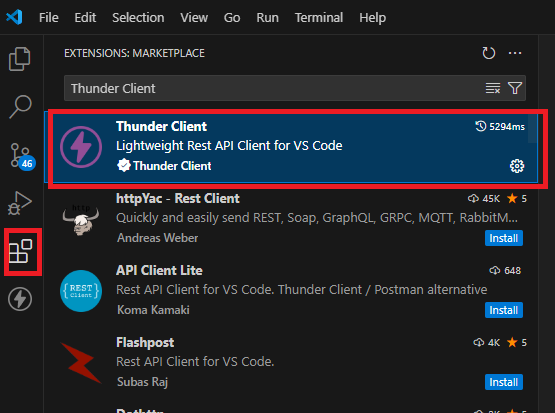
Task: Click publisher name Koma Kamaki
Action: (x=153, y=310)
